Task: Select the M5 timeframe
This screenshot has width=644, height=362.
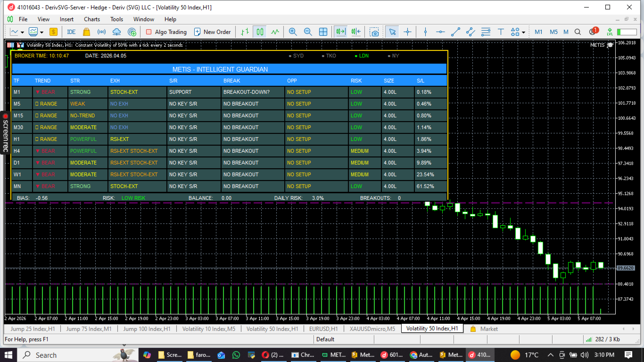Action: pyautogui.click(x=553, y=32)
